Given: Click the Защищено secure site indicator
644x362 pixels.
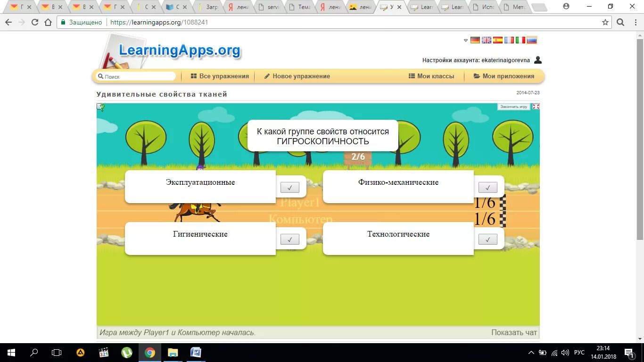Looking at the screenshot, I should point(81,22).
